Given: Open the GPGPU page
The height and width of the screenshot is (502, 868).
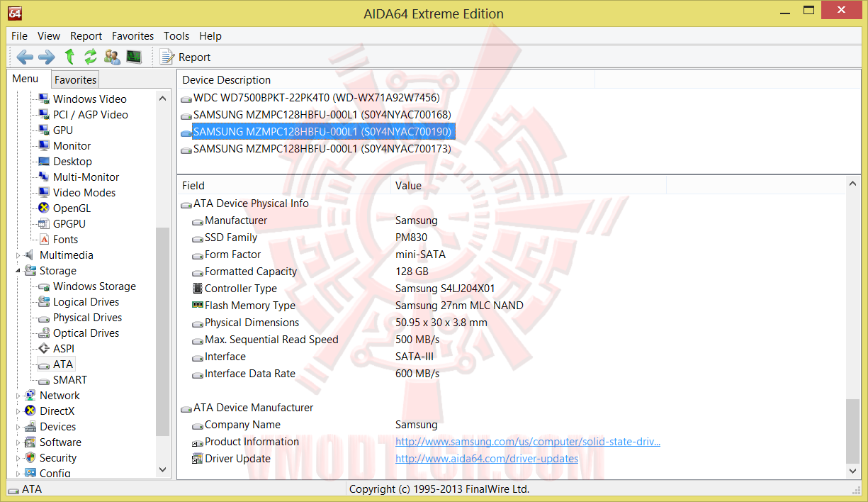Looking at the screenshot, I should coord(69,224).
